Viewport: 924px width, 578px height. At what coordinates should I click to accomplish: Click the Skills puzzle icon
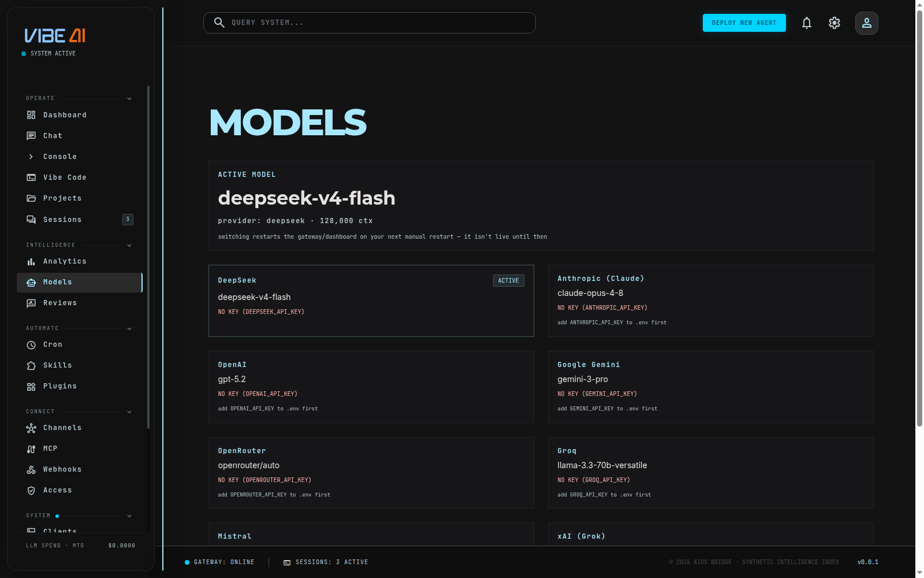[x=31, y=365]
